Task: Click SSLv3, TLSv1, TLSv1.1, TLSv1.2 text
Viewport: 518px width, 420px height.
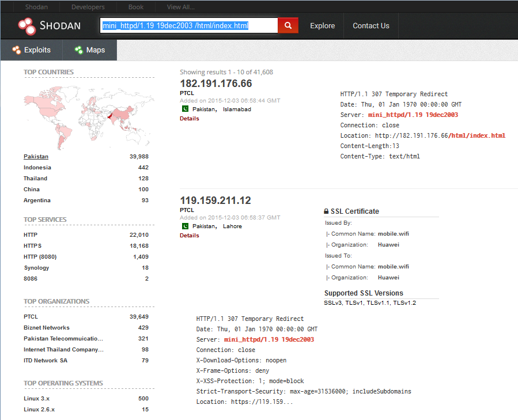Action: click(370, 303)
